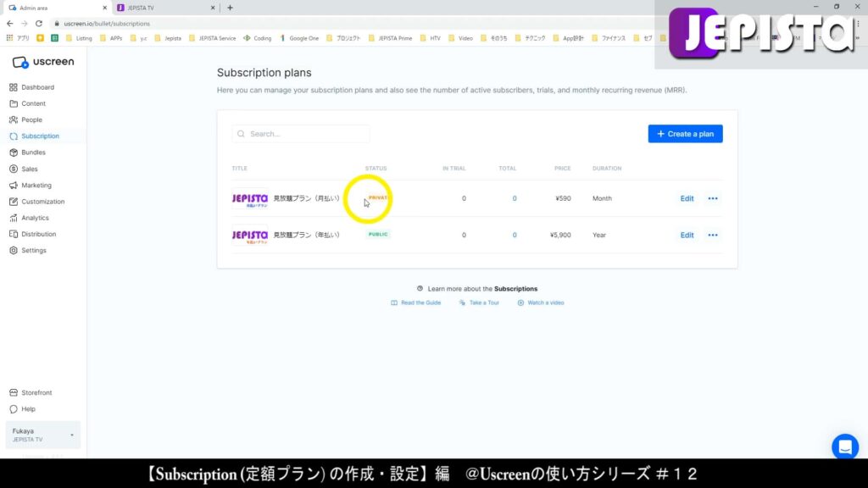Open the JEPISTA Service bookmark folder
868x488 pixels.
[212, 38]
